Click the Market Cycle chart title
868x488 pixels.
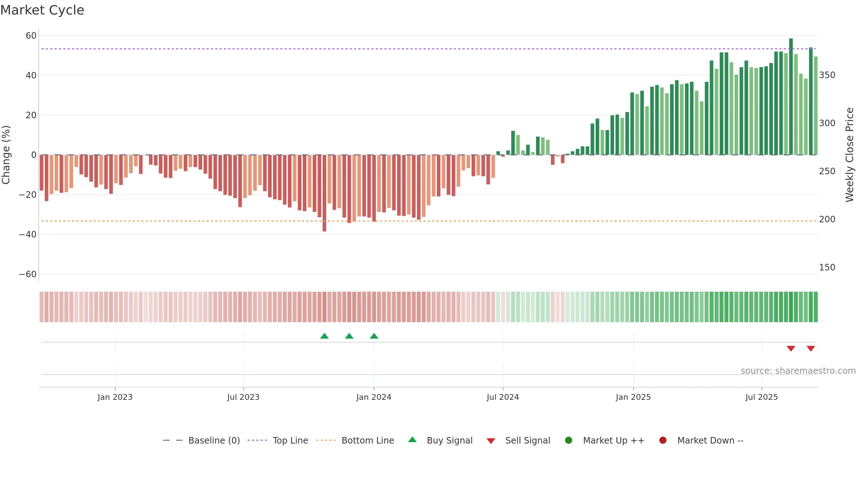(42, 10)
